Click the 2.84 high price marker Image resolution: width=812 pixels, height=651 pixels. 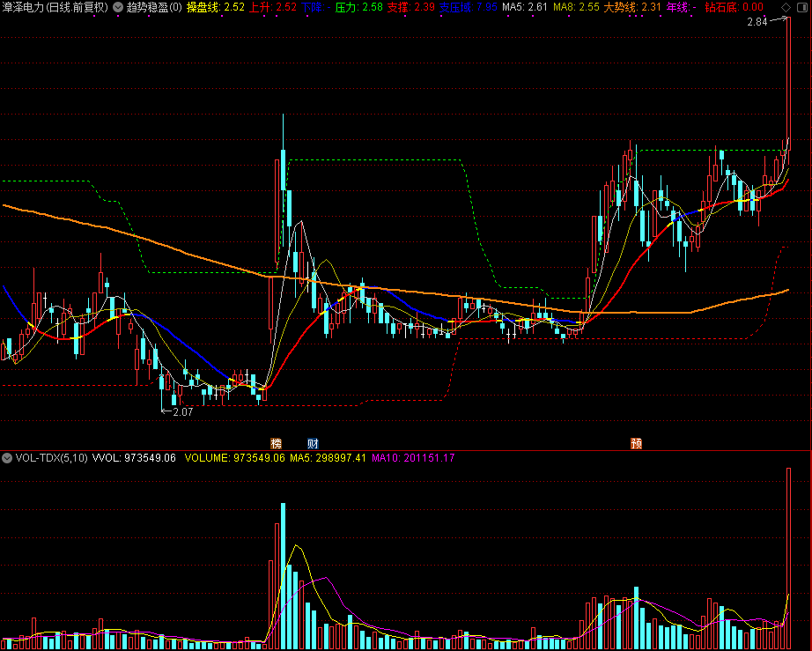pos(757,22)
